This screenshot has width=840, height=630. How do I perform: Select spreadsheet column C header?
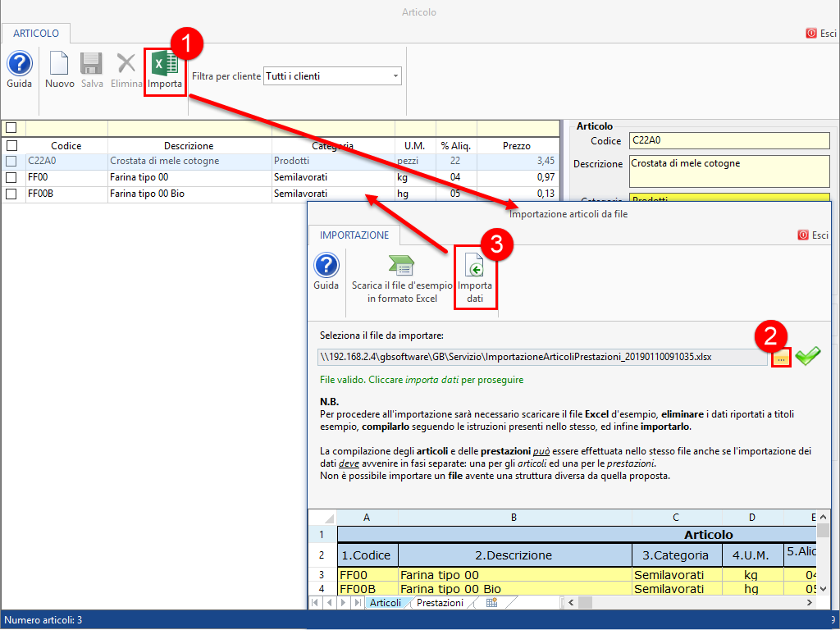click(676, 518)
